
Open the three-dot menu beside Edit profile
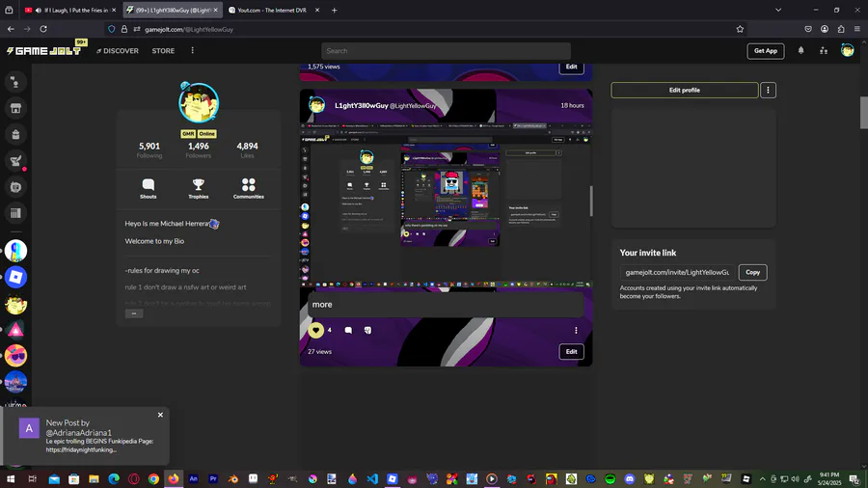768,91
